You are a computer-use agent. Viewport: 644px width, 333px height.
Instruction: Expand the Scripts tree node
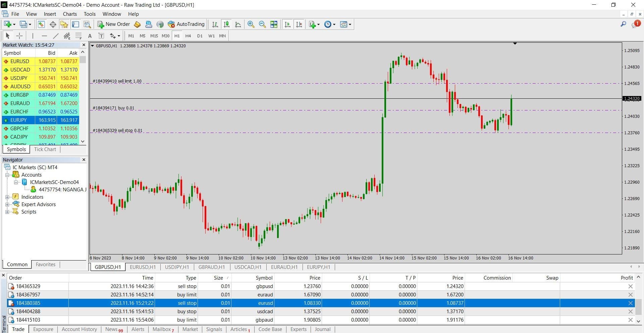[7, 212]
